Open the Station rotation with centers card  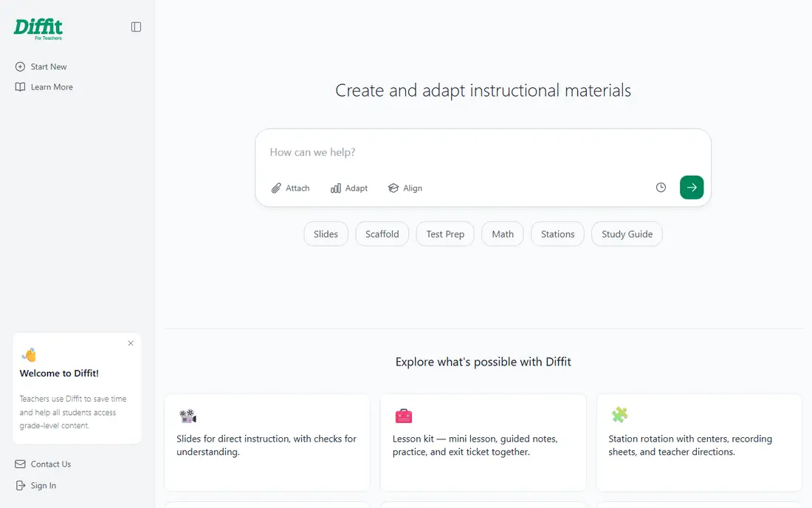(x=699, y=443)
